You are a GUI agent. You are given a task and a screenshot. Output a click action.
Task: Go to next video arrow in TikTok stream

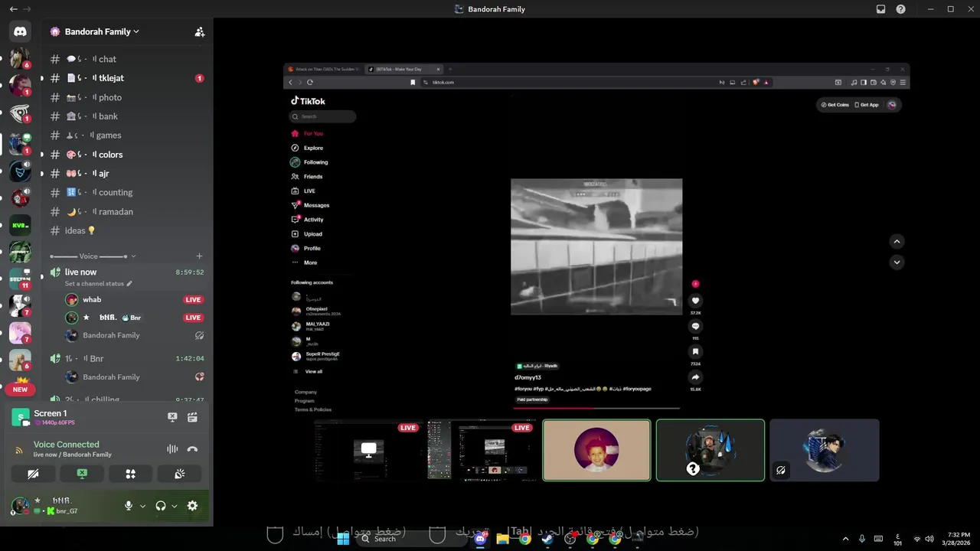coord(897,262)
